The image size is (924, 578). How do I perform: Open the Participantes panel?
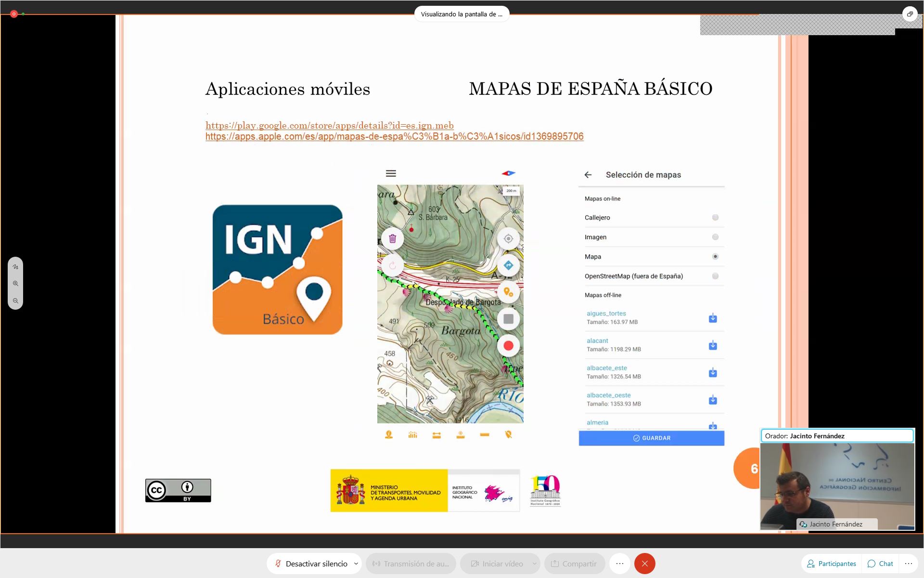pos(832,564)
